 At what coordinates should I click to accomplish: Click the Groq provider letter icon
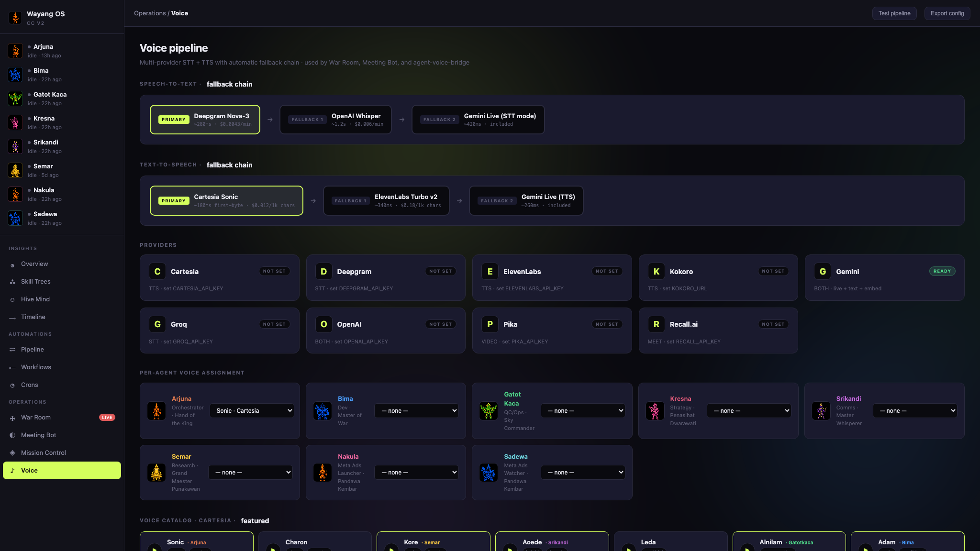tap(157, 324)
